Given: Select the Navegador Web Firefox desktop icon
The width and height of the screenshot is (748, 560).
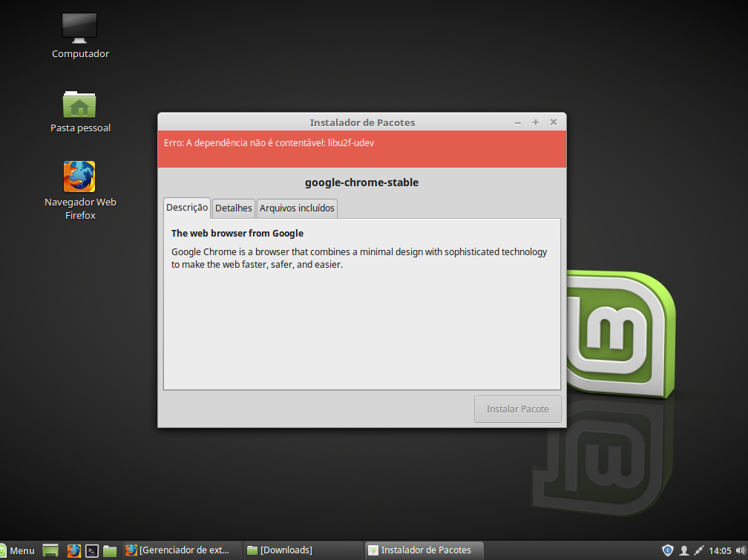Looking at the screenshot, I should click(80, 191).
